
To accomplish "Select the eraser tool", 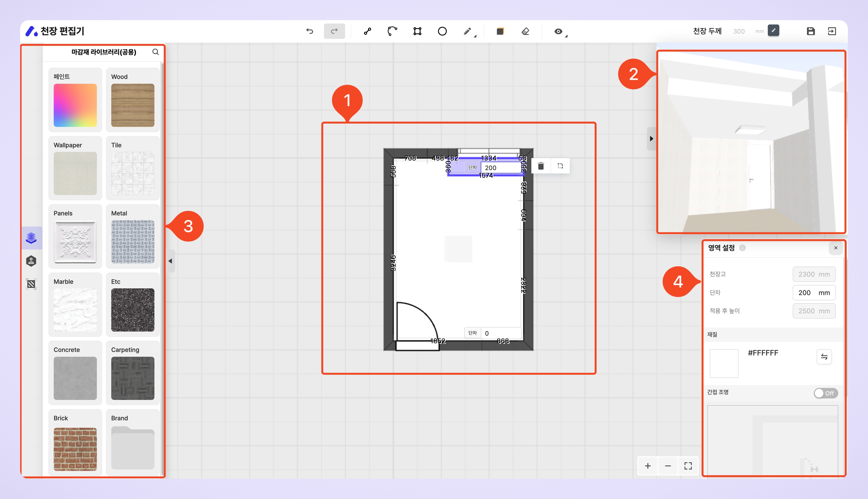I will (525, 31).
